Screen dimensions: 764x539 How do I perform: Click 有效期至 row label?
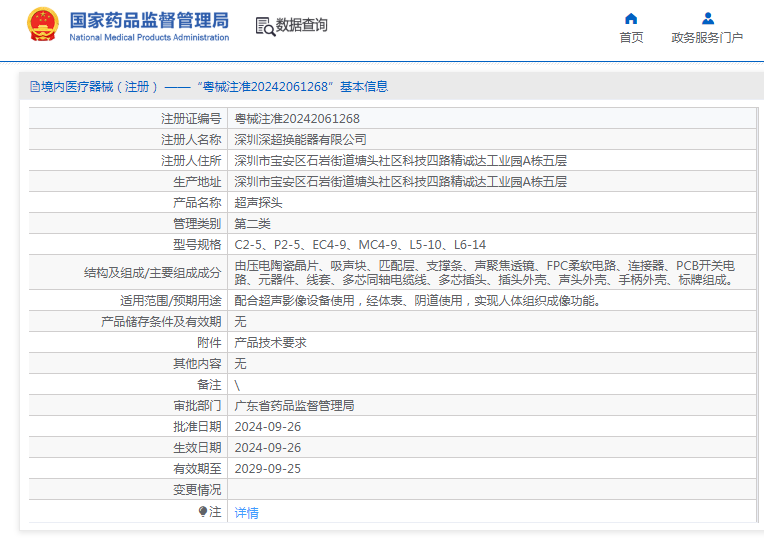197,469
